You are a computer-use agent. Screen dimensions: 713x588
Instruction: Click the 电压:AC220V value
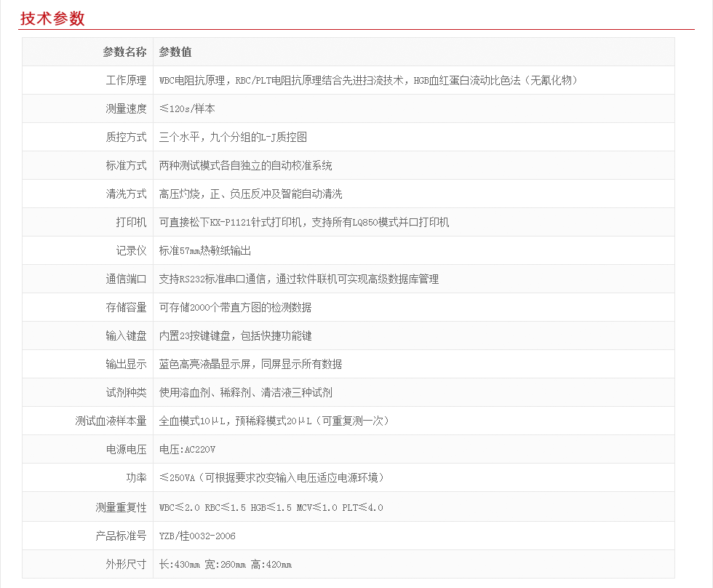(187, 449)
